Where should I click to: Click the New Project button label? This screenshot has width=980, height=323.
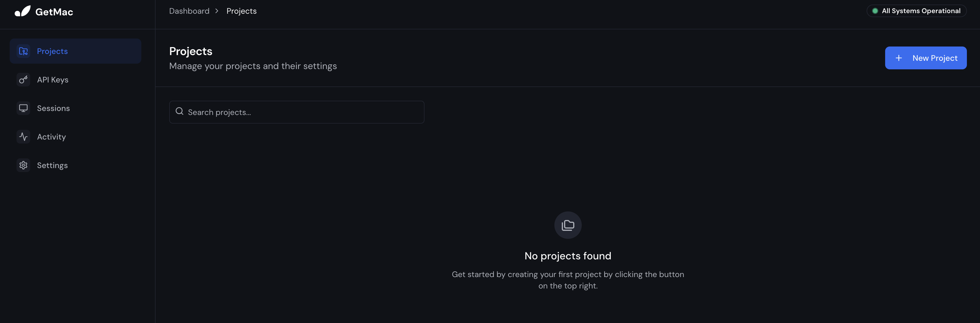click(935, 58)
